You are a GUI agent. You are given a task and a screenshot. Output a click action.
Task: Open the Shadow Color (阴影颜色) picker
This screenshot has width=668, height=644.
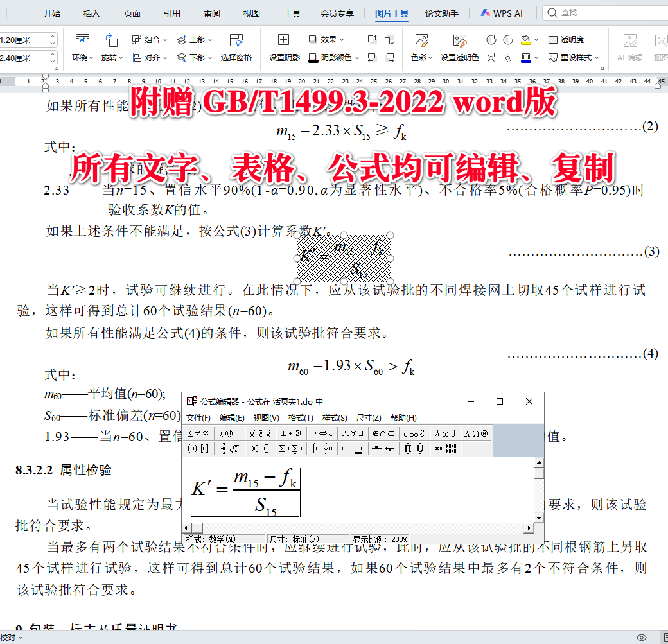click(334, 58)
